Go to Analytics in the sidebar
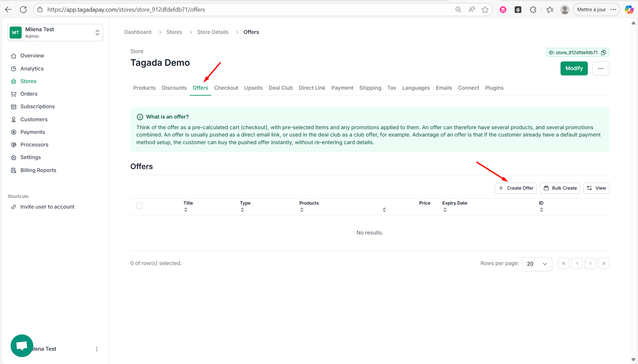Screen dimensions: 638x364 click(x=32, y=68)
